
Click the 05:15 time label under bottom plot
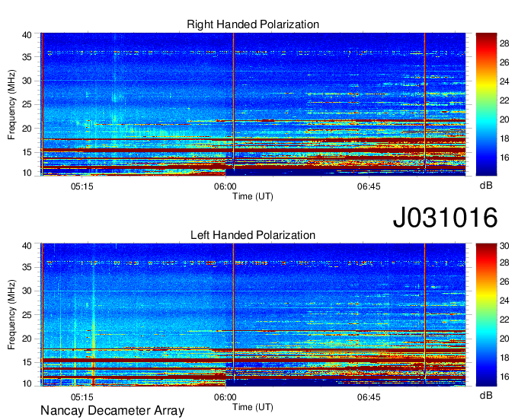pyautogui.click(x=82, y=397)
